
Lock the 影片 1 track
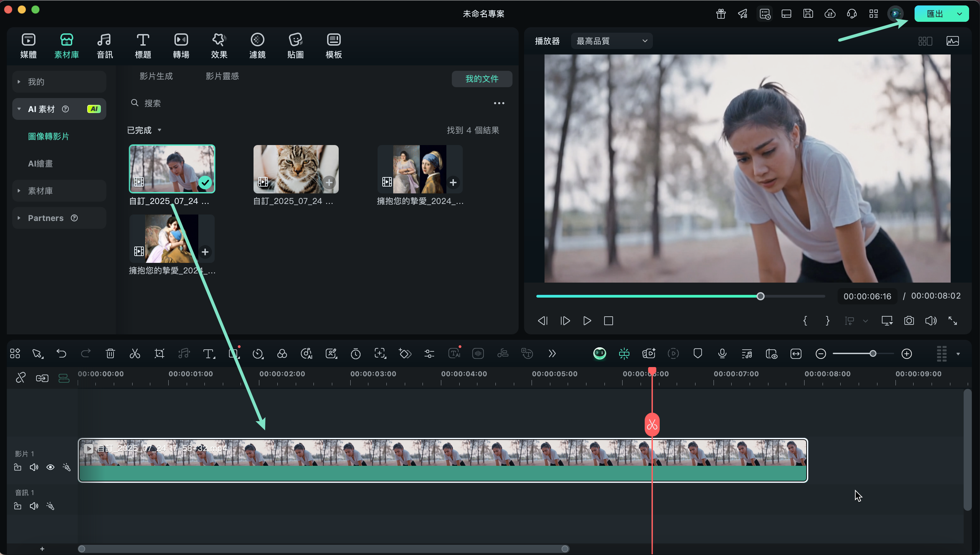(x=17, y=467)
